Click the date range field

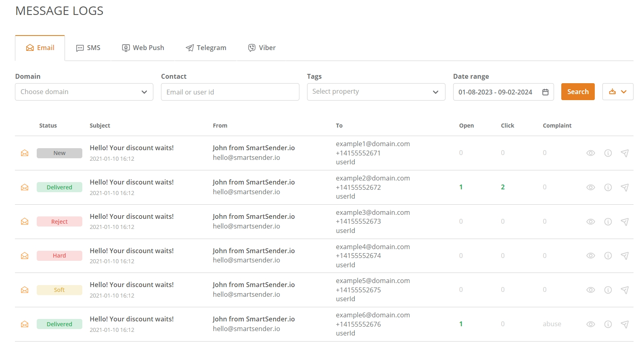coord(503,92)
